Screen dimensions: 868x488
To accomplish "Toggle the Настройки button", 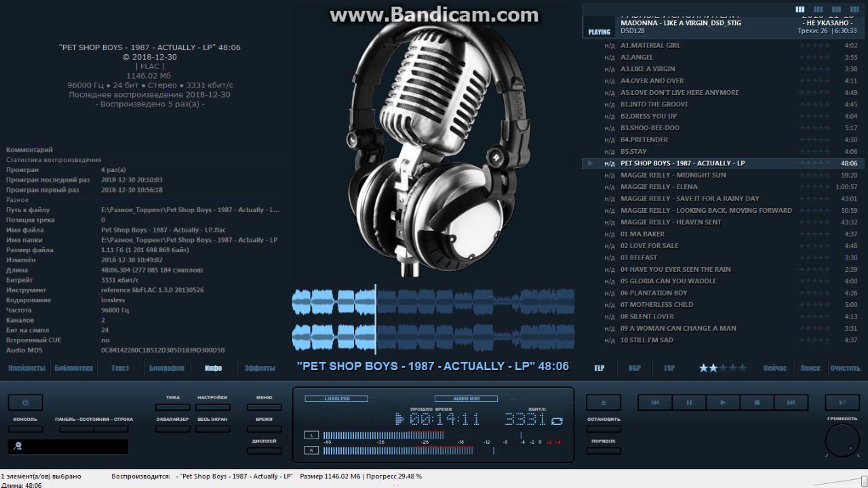I will 213,407.
